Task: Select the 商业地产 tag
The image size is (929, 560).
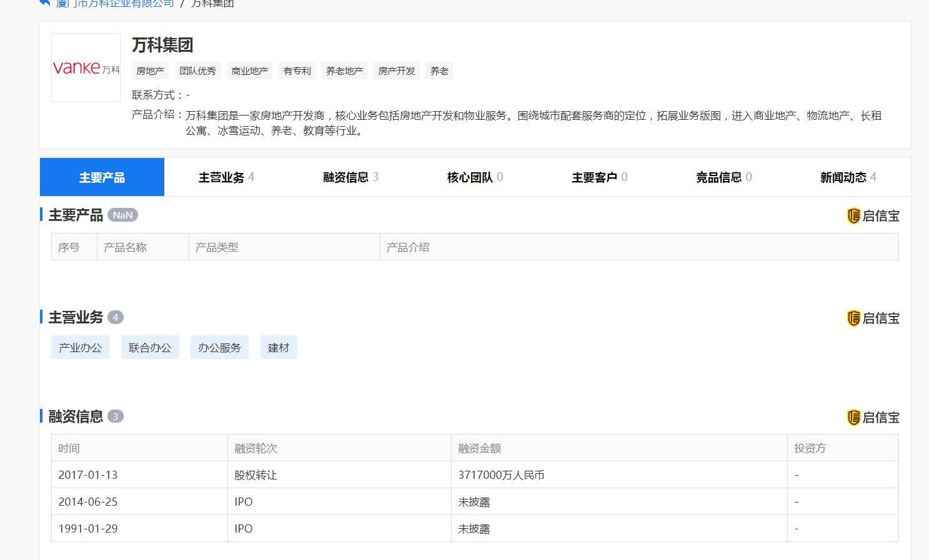Action: (250, 71)
